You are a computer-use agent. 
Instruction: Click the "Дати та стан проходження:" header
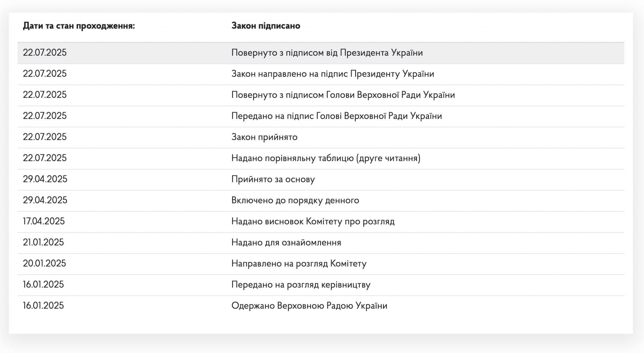pos(79,26)
